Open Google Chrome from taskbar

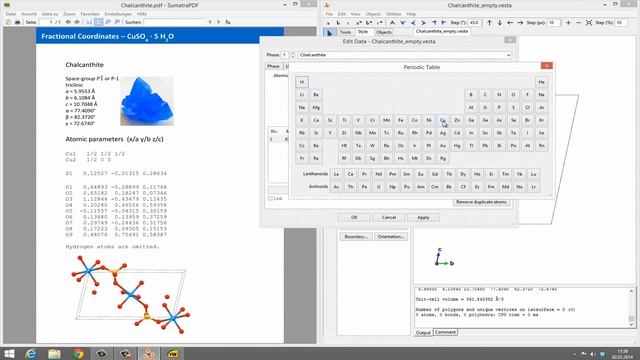click(x=78, y=353)
